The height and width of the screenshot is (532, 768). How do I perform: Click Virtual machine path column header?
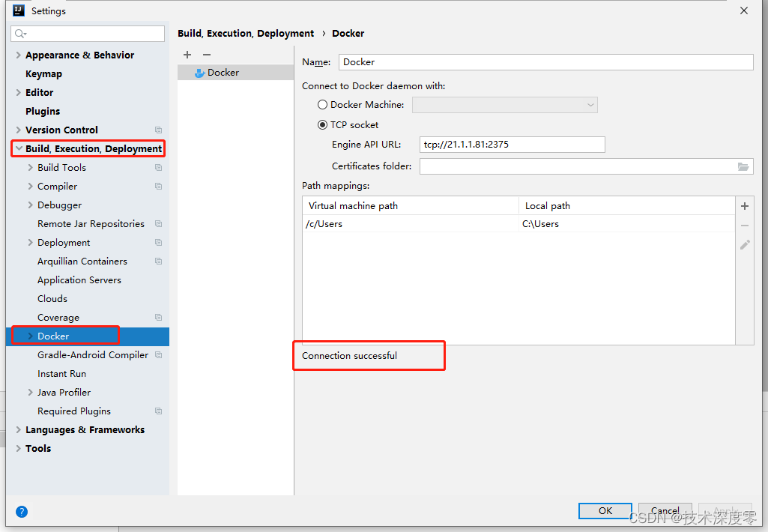[x=411, y=206]
